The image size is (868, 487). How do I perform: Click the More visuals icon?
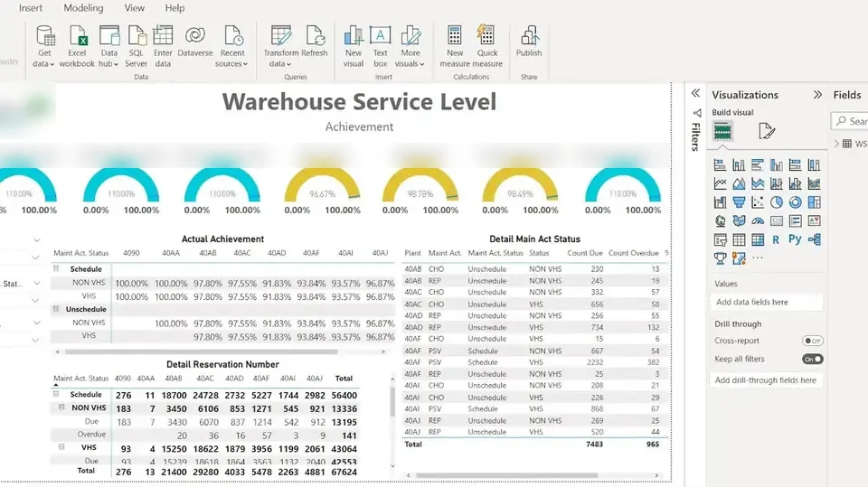point(410,36)
